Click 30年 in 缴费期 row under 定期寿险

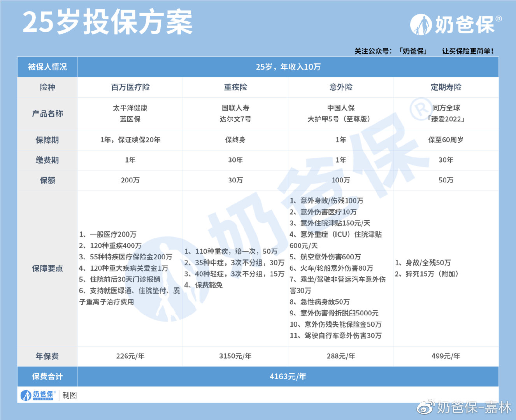click(x=446, y=160)
